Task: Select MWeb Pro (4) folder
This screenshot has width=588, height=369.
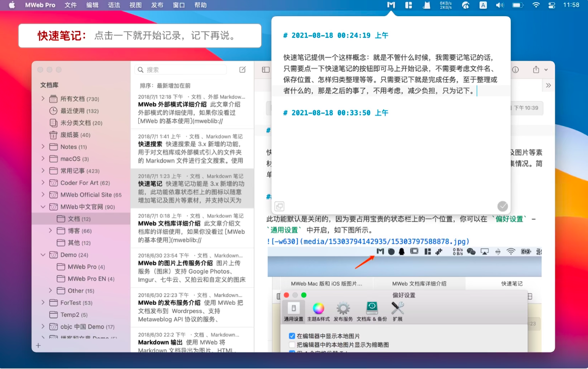Action: click(81, 266)
